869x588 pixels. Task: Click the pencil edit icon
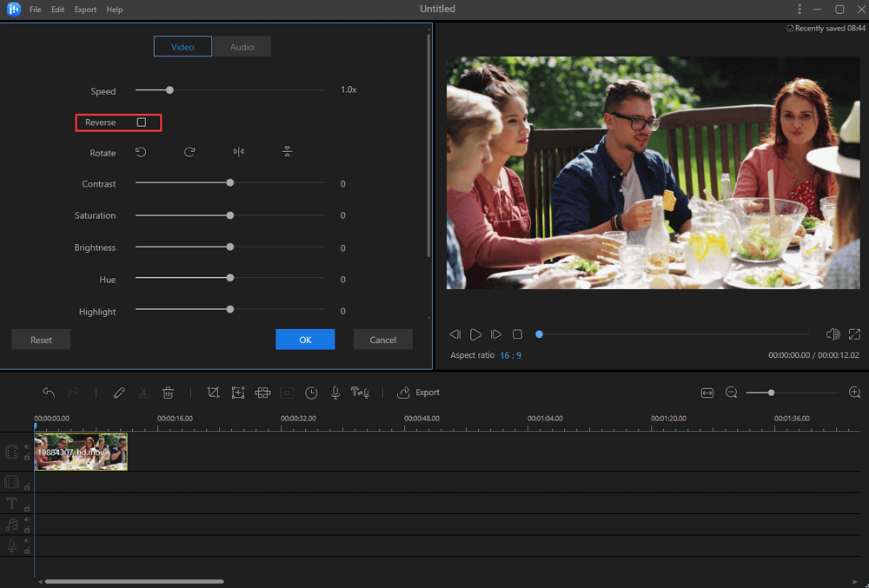coord(119,393)
